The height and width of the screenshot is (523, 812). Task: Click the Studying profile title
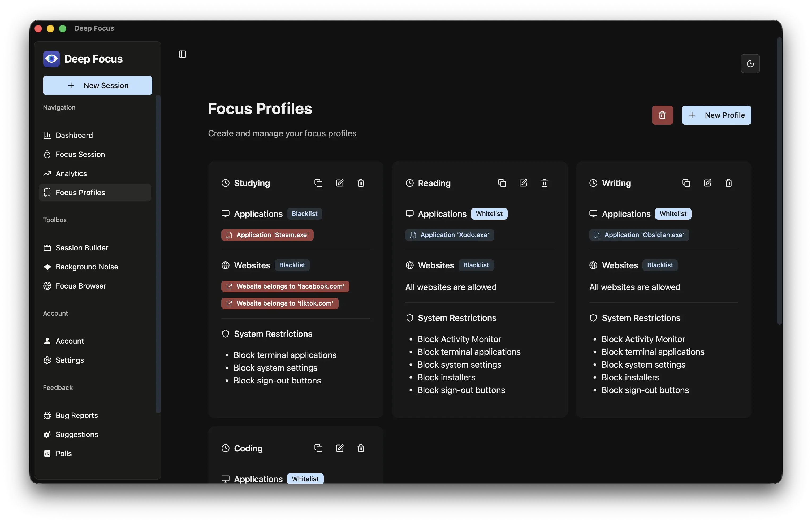[252, 183]
